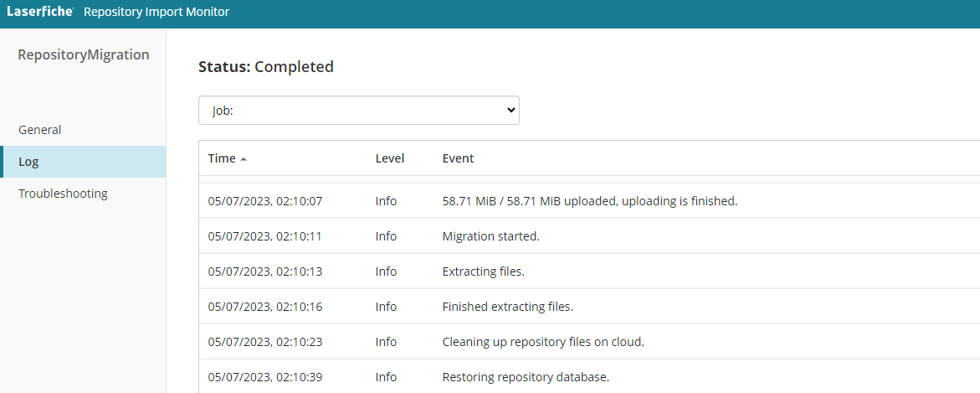Image resolution: width=980 pixels, height=393 pixels.
Task: Sort the log by Time column header
Action: [222, 158]
